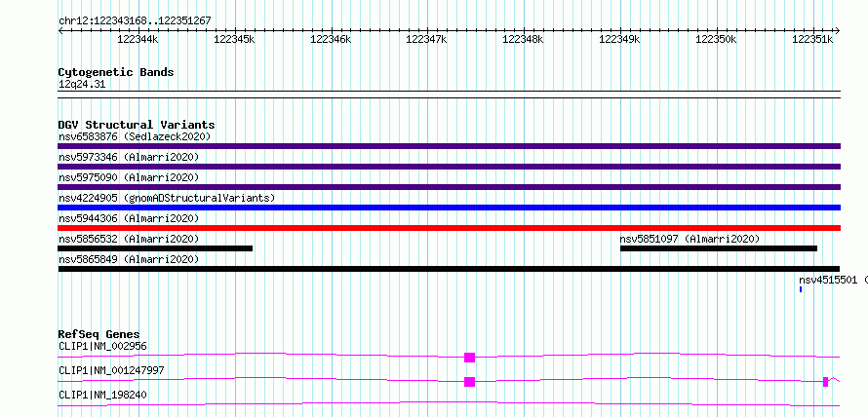
Task: Click the 122345k ruler label
Action: tap(234, 40)
